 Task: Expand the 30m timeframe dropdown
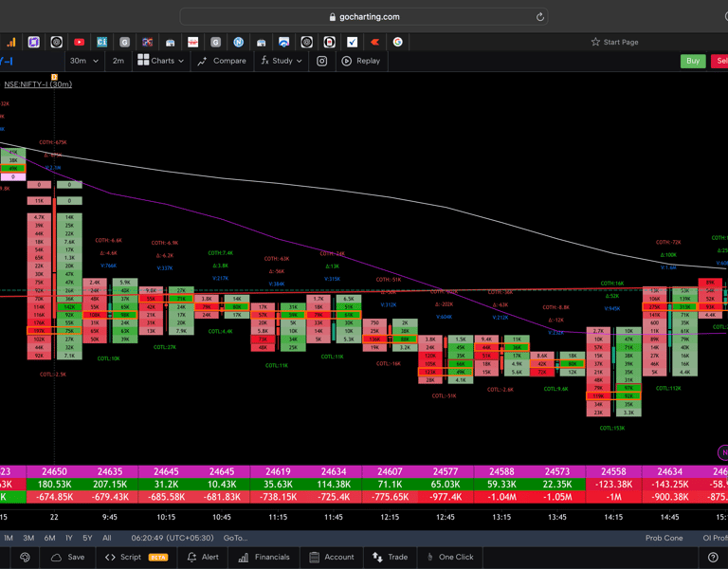pyautogui.click(x=84, y=61)
